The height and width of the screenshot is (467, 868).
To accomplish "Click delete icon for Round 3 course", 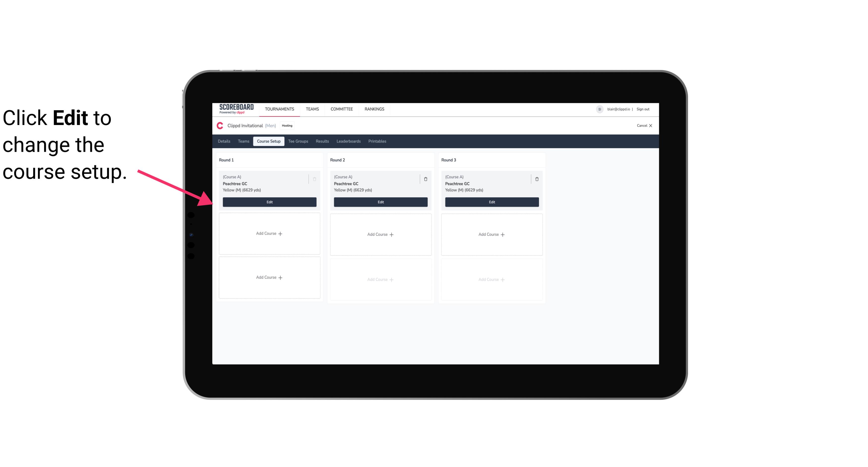I will [x=536, y=179].
